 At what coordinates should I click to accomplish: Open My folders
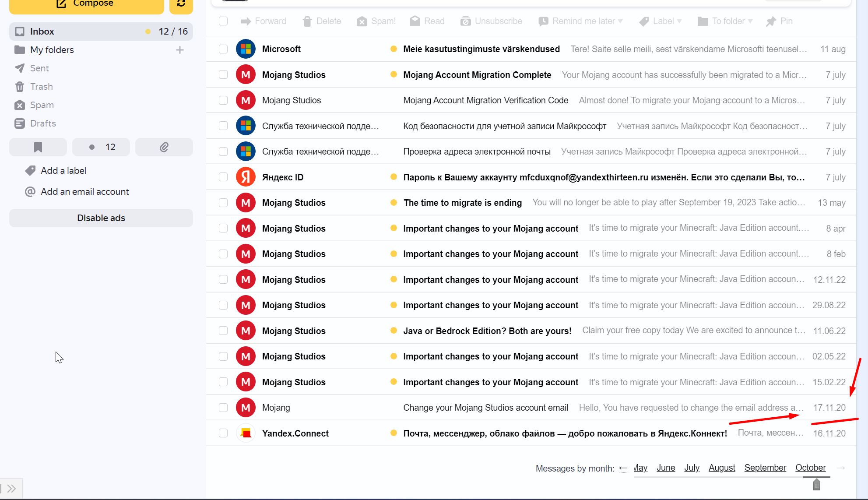click(52, 50)
